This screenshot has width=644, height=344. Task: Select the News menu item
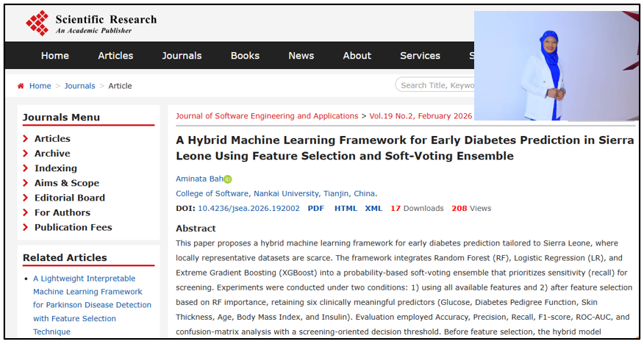point(301,56)
